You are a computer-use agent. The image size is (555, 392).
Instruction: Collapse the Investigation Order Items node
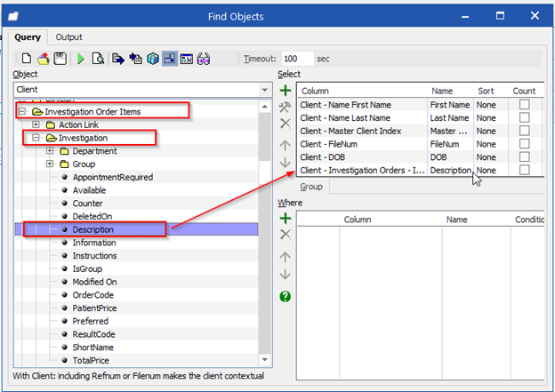point(22,111)
